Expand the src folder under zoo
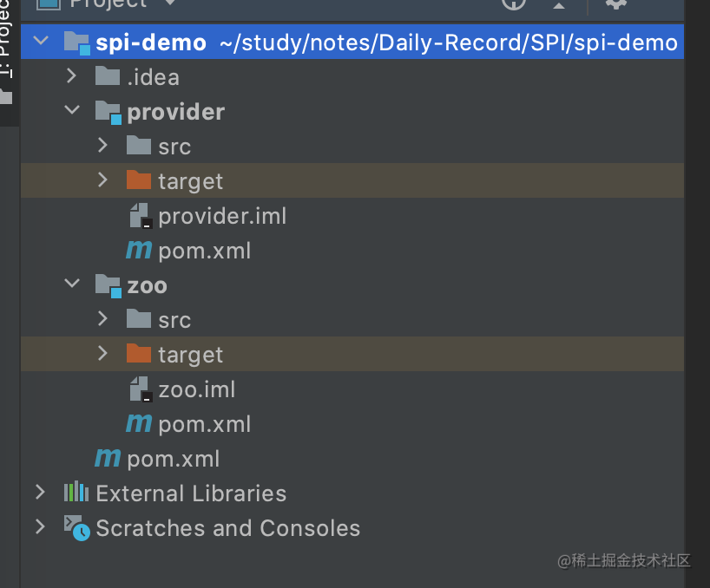The image size is (710, 588). pos(102,319)
